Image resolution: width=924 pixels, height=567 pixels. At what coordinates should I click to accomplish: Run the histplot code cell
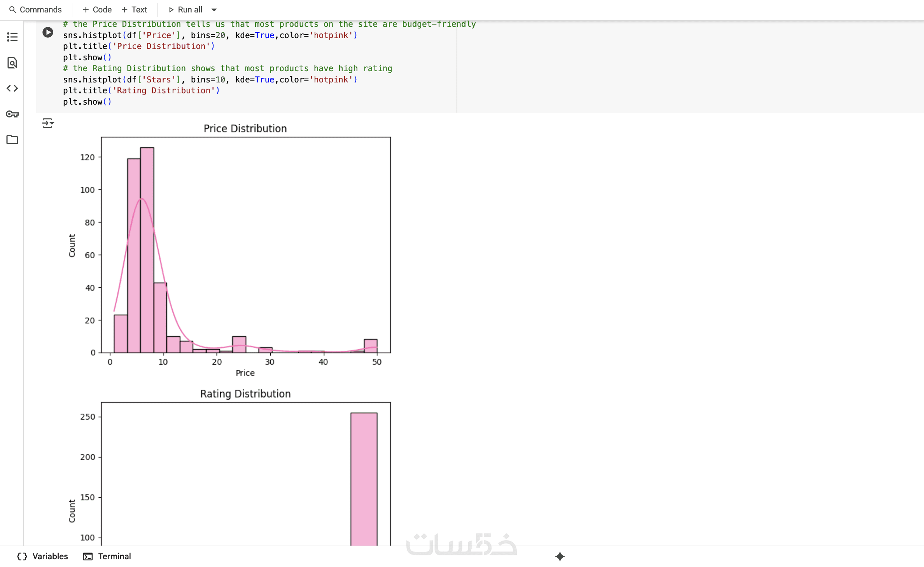(x=48, y=32)
